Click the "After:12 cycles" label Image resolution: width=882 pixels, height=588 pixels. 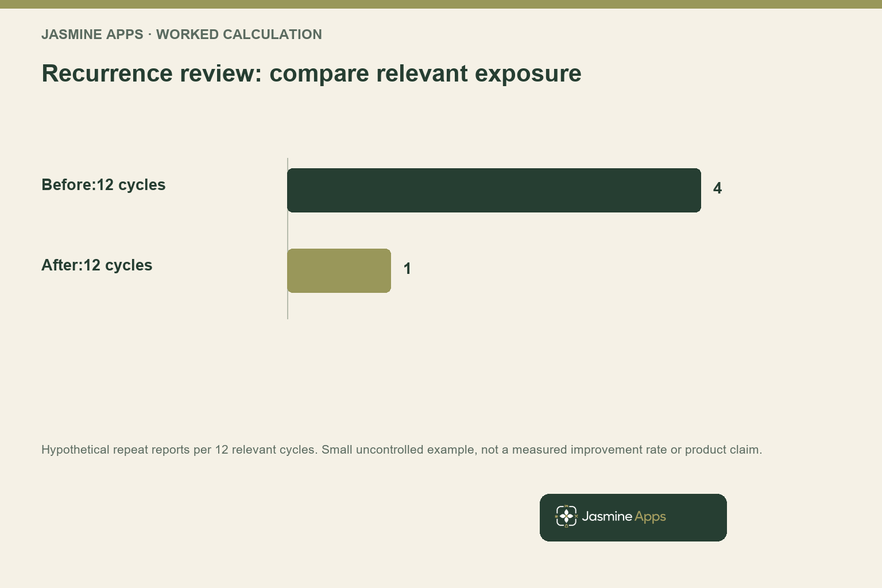97,265
